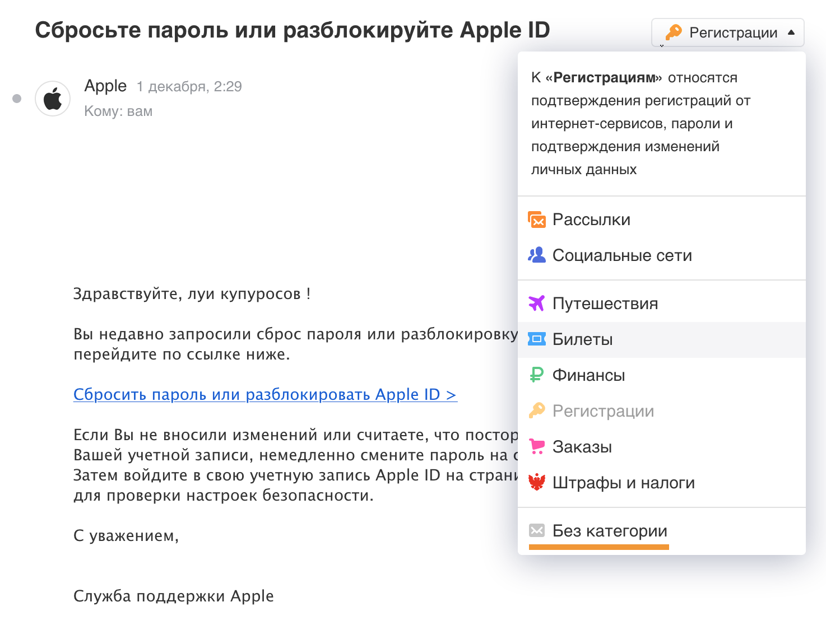Pick Билеты from the category list
Image resolution: width=826 pixels, height=644 pixels.
click(x=662, y=339)
